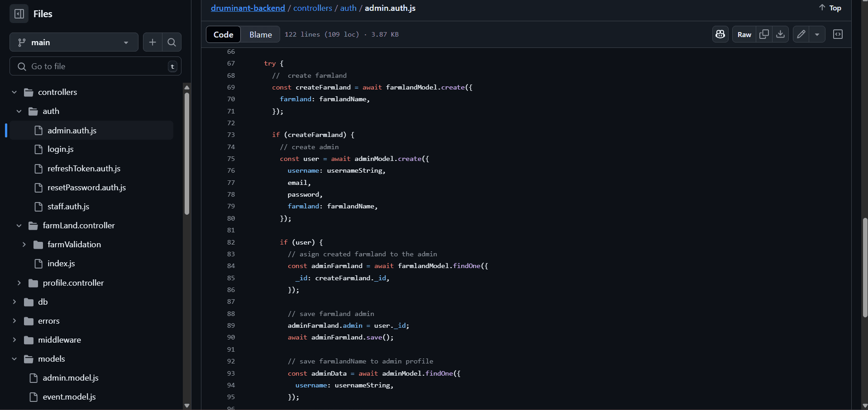Select the Code tab
Screen dimensions: 868x410
pos(223,34)
